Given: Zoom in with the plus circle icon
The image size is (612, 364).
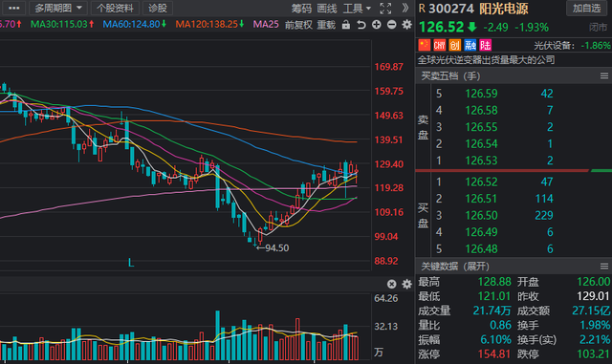Looking at the screenshot, I should click(x=376, y=25).
